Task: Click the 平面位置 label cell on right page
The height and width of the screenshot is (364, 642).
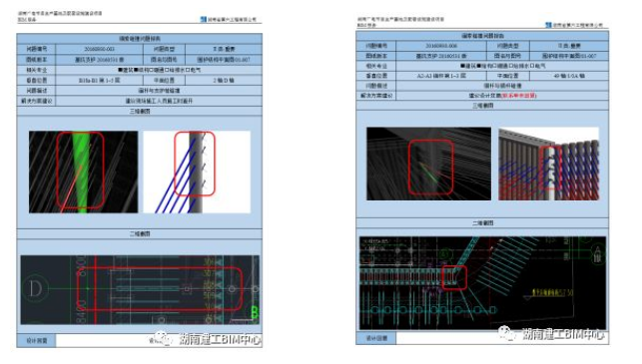Action: [507, 76]
